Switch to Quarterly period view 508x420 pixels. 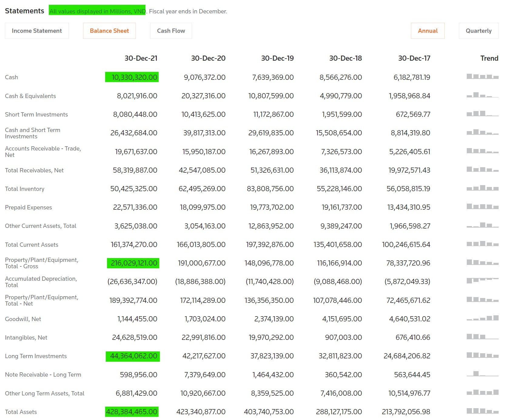pos(478,31)
